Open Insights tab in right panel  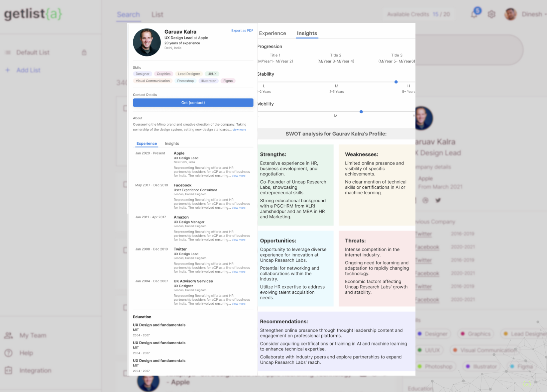(307, 33)
